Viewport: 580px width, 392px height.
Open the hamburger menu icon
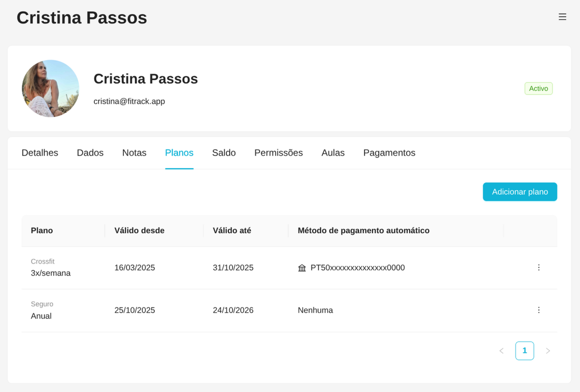pos(562,17)
